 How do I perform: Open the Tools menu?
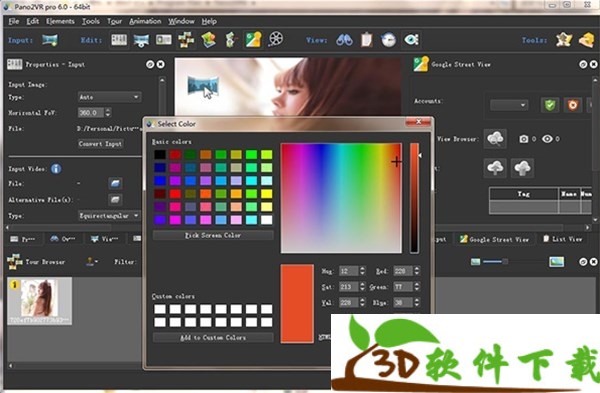(x=91, y=21)
